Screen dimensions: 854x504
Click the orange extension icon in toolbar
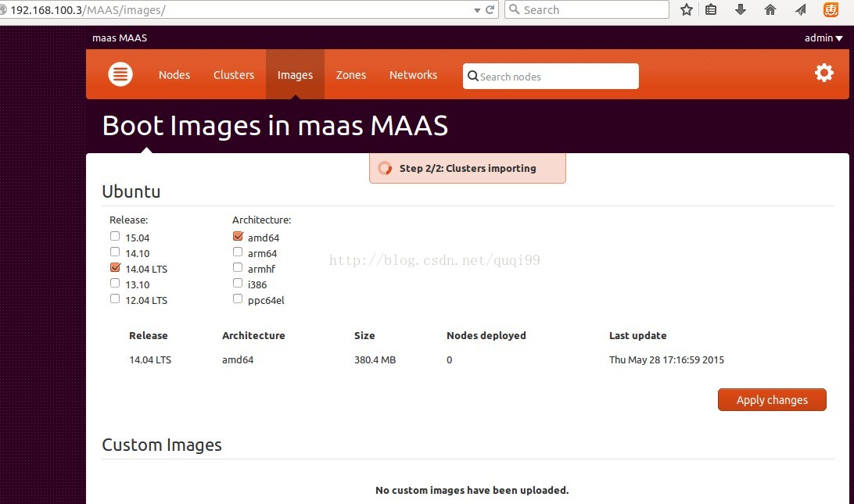coord(831,9)
